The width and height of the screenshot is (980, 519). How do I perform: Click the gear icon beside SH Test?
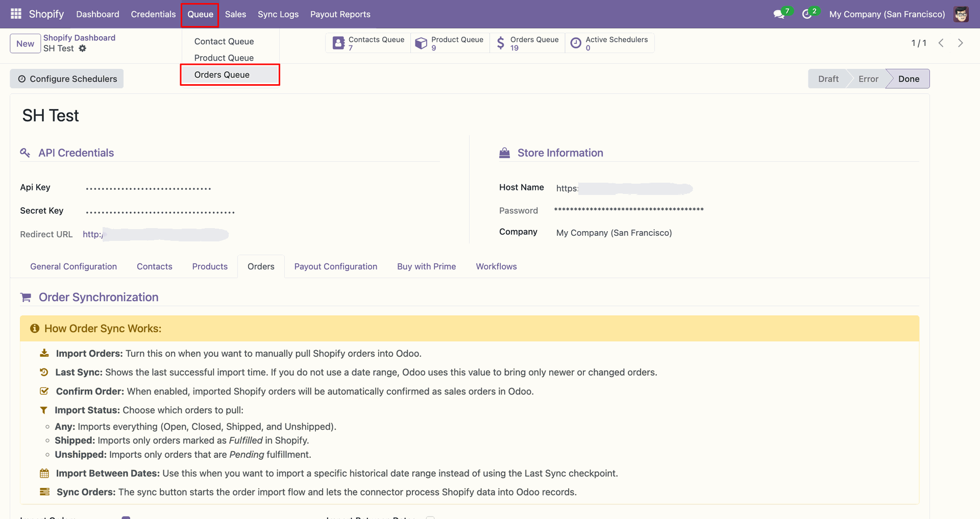[x=83, y=48]
